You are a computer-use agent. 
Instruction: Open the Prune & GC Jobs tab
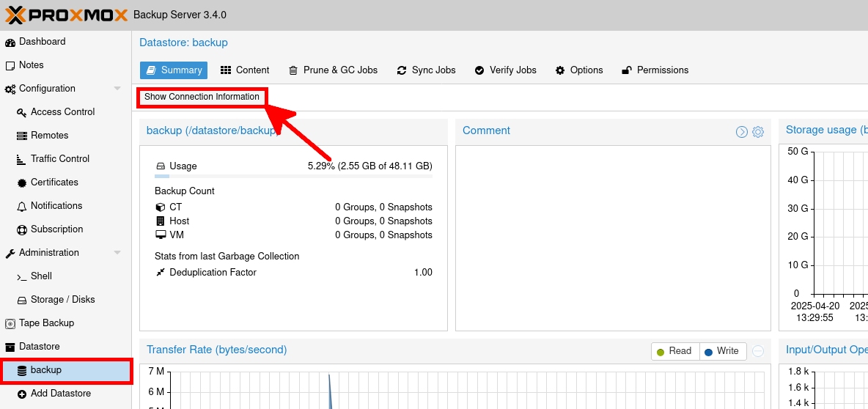click(x=333, y=70)
